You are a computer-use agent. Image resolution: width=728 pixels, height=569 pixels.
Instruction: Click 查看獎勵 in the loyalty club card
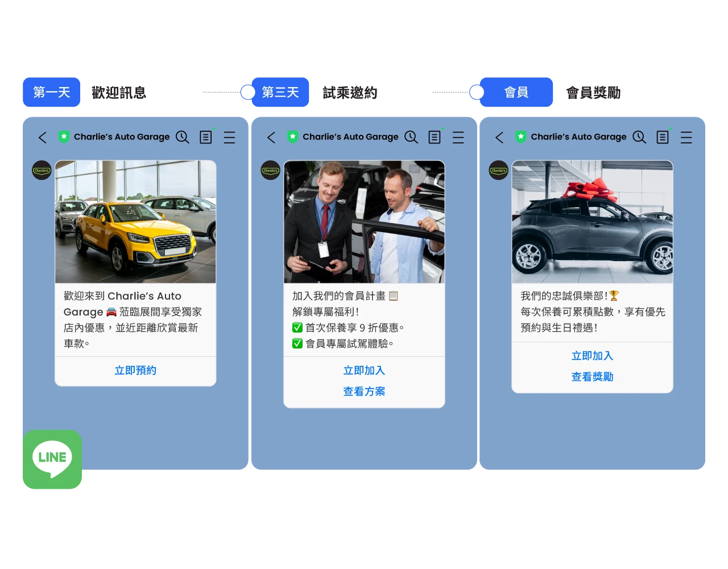tap(592, 377)
